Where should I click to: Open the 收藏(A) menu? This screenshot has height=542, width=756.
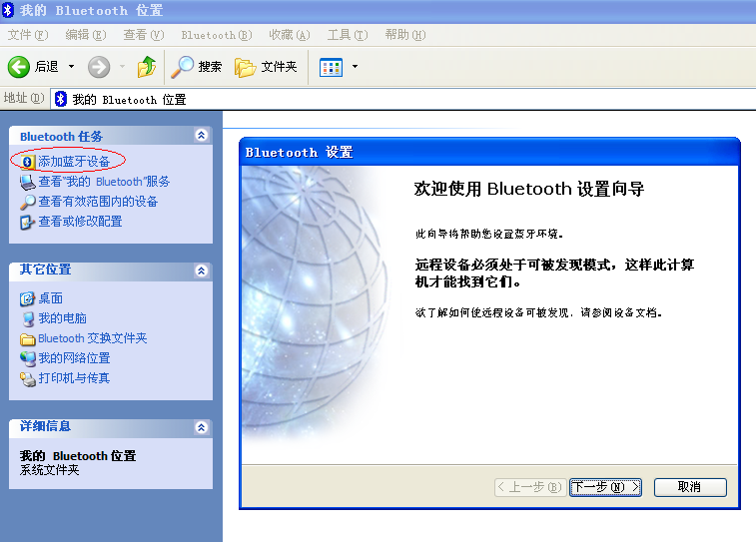pos(290,35)
